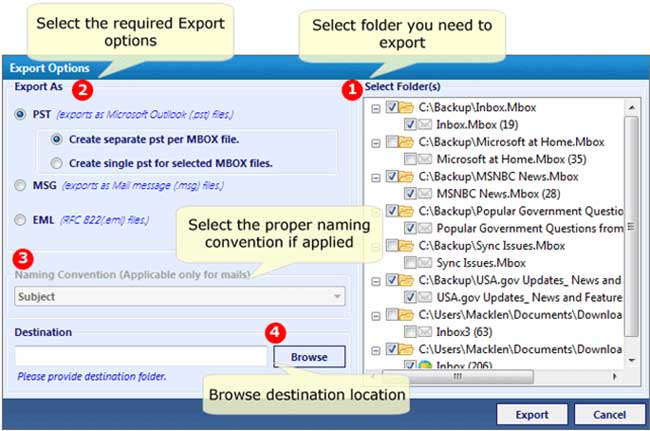Collapse the node above Inbox (206)
650x431 pixels.
click(376, 351)
